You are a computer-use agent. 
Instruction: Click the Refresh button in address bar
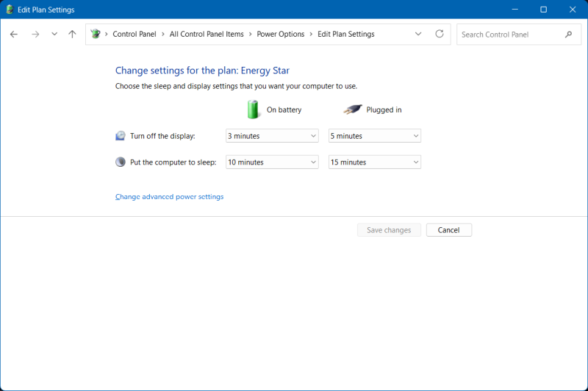coord(440,34)
